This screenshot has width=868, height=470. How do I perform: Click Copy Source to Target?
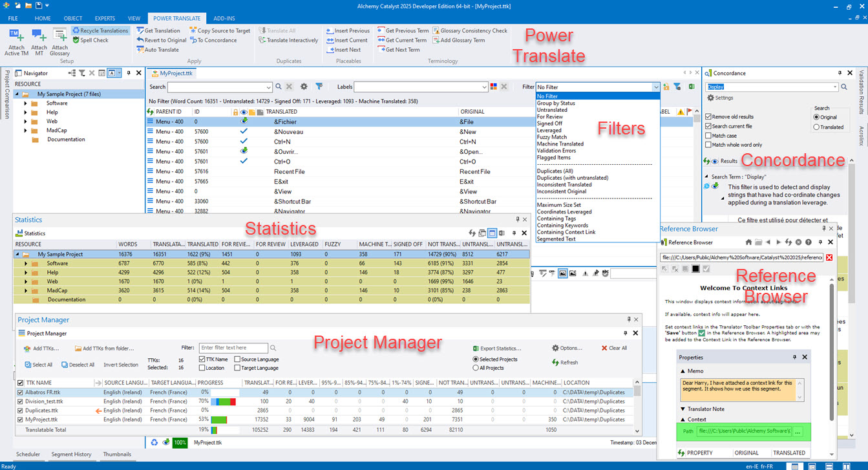[x=220, y=30]
